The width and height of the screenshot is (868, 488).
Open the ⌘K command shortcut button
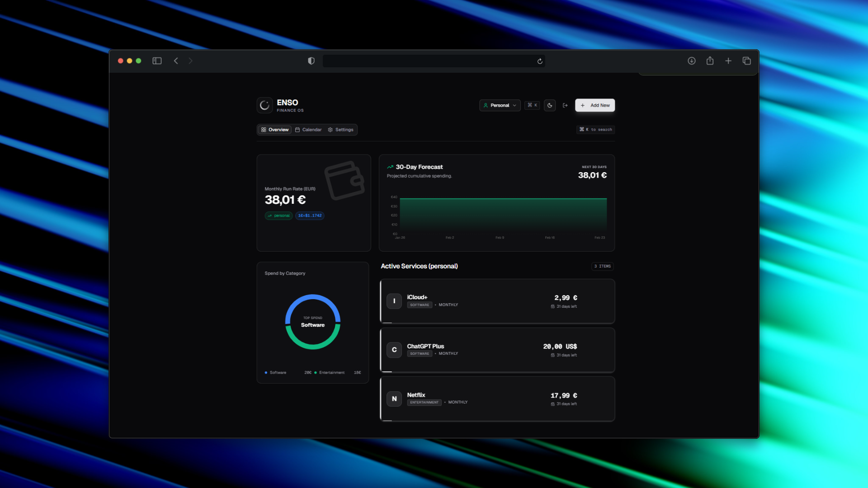[532, 105]
